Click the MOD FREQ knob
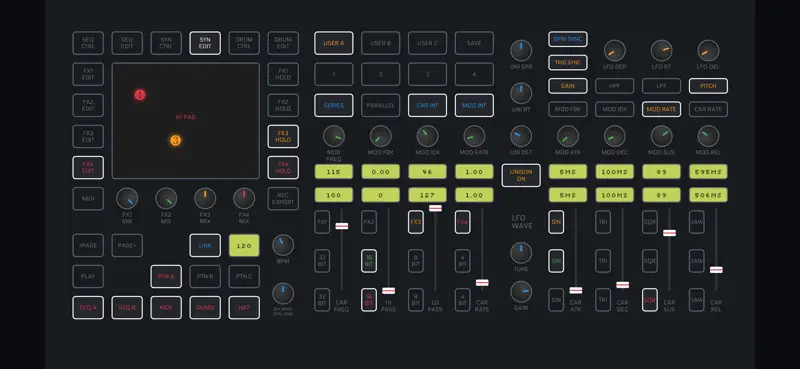 click(334, 136)
